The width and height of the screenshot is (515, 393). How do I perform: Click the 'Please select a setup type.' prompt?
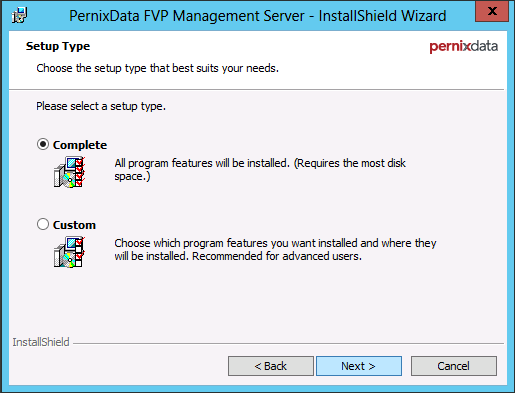point(101,106)
